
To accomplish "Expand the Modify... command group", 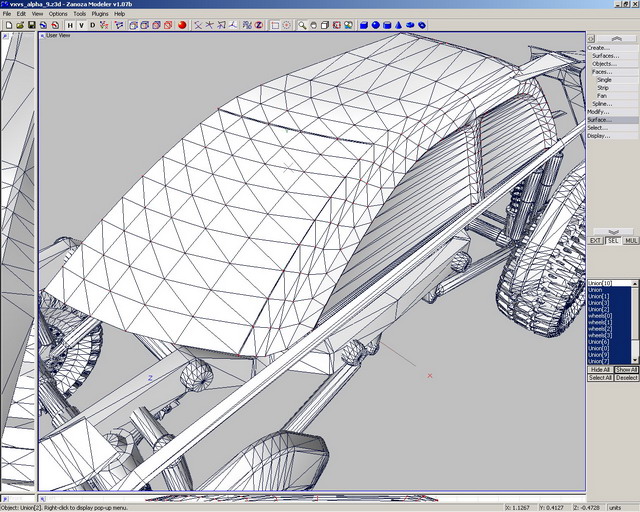I will (x=598, y=111).
